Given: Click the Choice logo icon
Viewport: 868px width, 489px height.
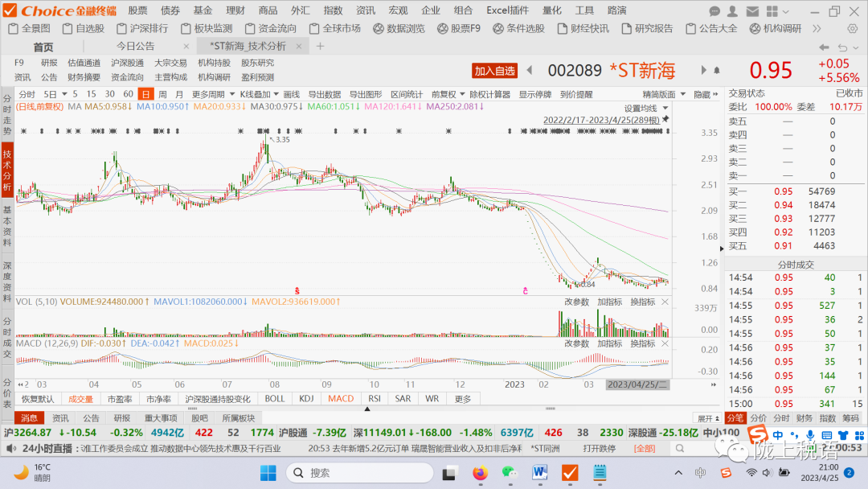Looking at the screenshot, I should click(x=10, y=10).
